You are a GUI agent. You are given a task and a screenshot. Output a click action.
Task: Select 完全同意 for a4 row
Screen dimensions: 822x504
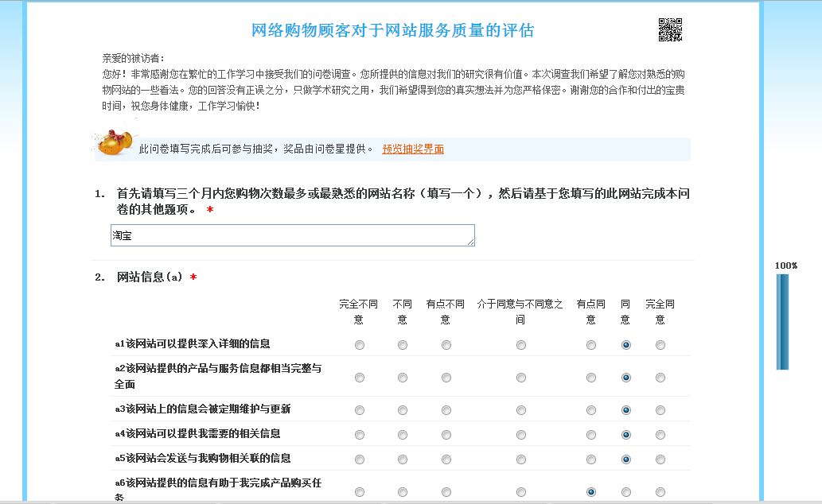(x=660, y=435)
